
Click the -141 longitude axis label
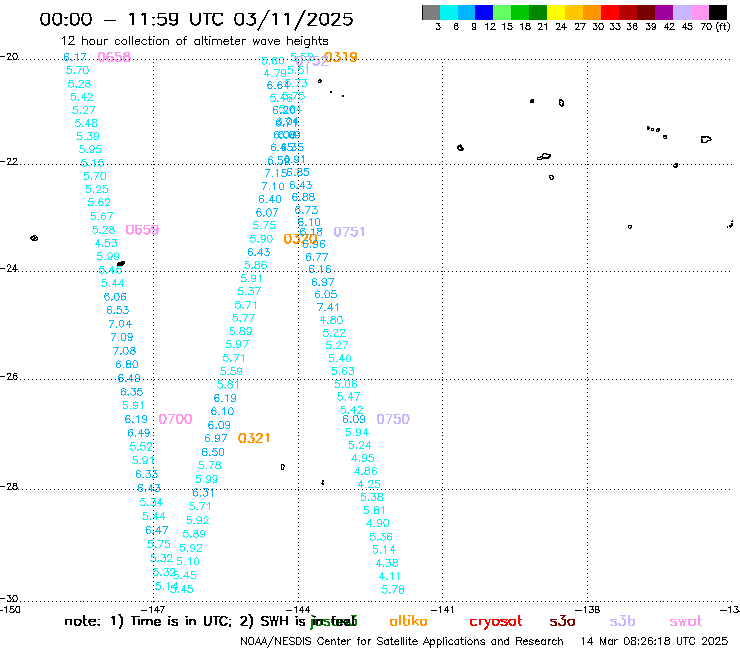coord(443,609)
